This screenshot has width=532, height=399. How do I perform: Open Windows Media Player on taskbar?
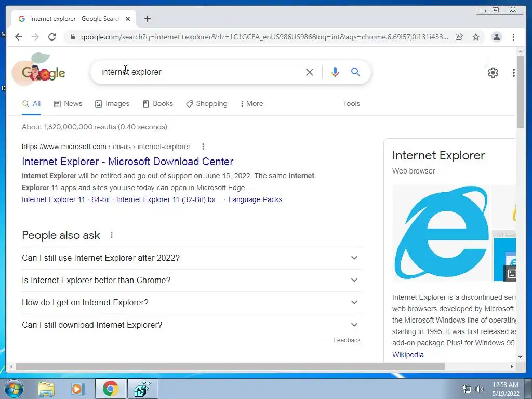[77, 389]
